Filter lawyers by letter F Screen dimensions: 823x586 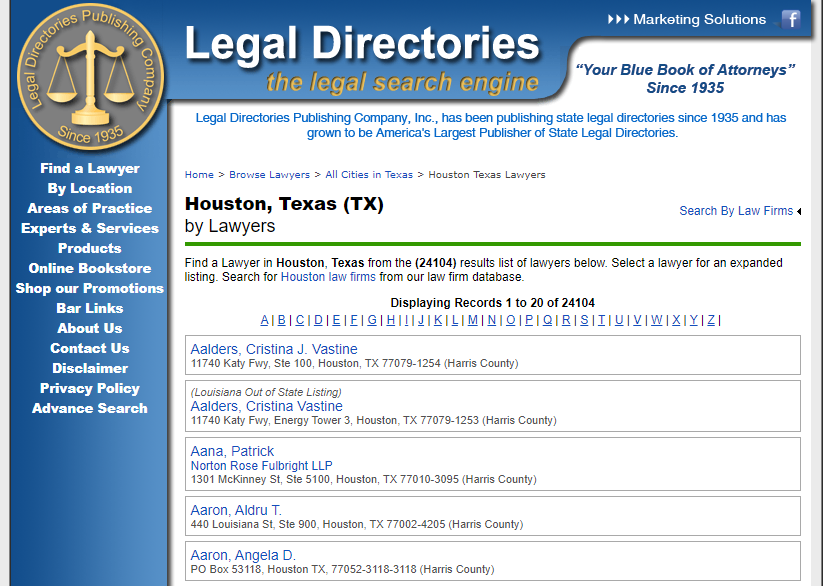[x=354, y=320]
